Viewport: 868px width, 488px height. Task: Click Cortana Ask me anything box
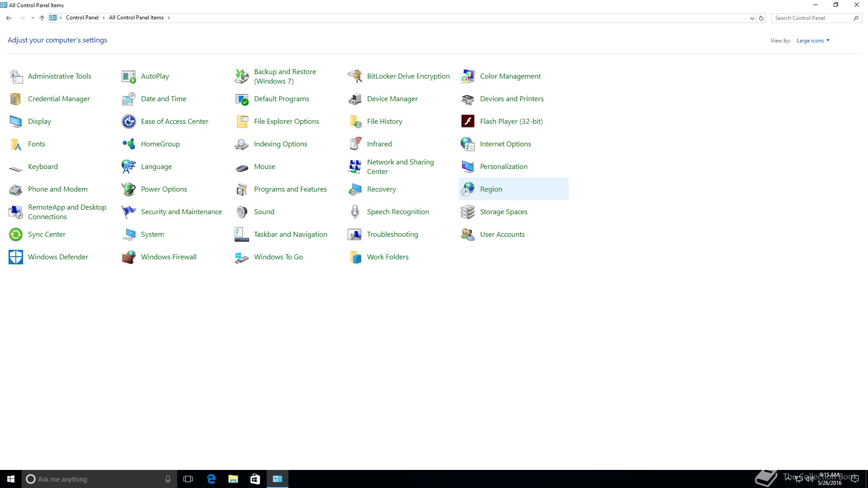click(99, 479)
